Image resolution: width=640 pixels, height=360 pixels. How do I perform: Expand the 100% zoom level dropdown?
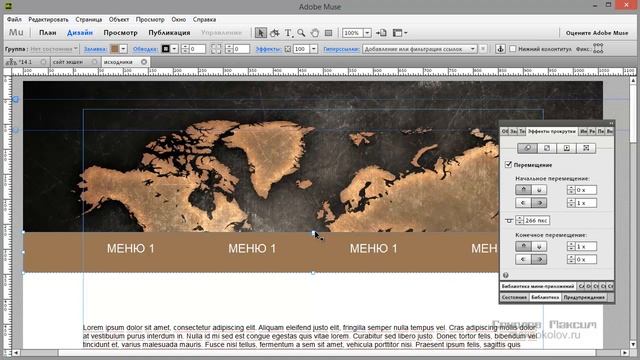pyautogui.click(x=367, y=33)
